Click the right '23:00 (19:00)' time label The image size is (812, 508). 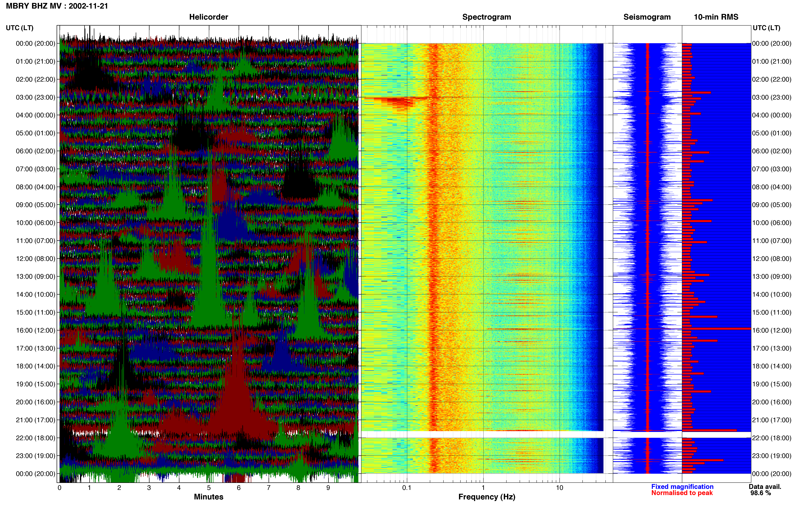pos(772,456)
